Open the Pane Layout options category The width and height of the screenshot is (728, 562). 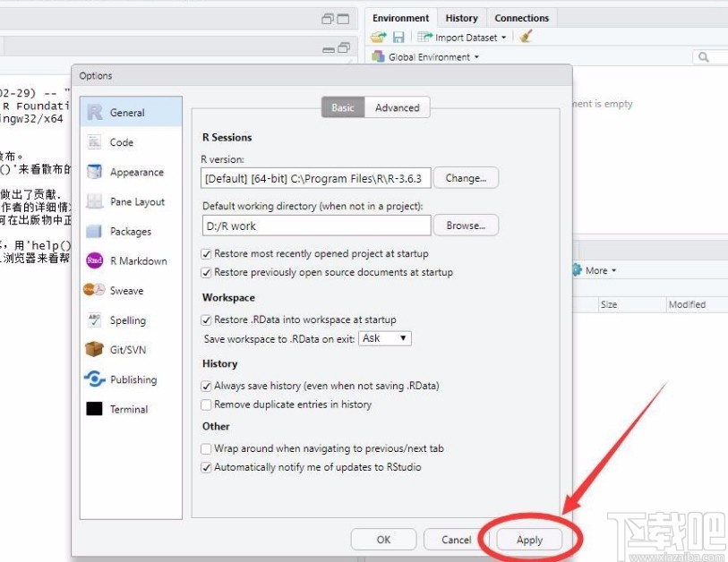pyautogui.click(x=131, y=202)
